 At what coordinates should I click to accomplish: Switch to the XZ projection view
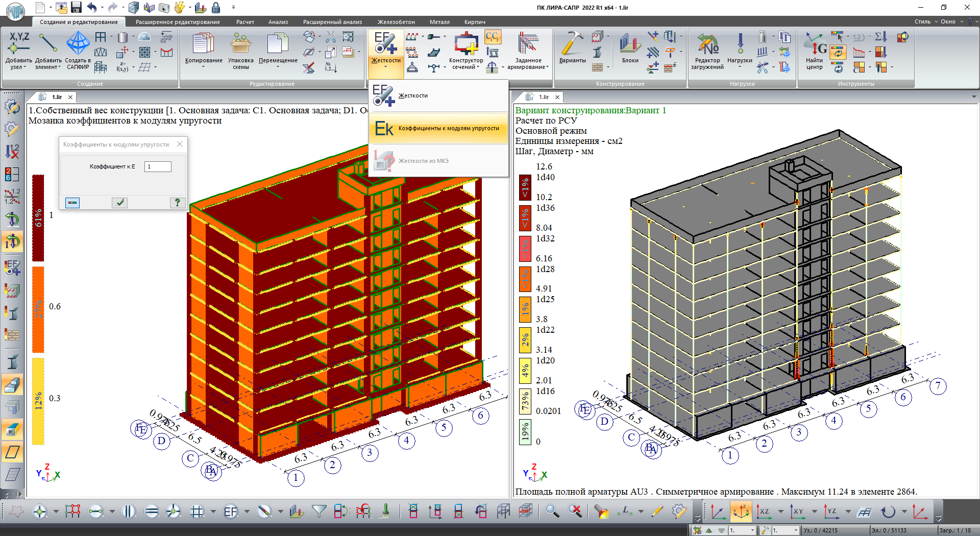[764, 511]
